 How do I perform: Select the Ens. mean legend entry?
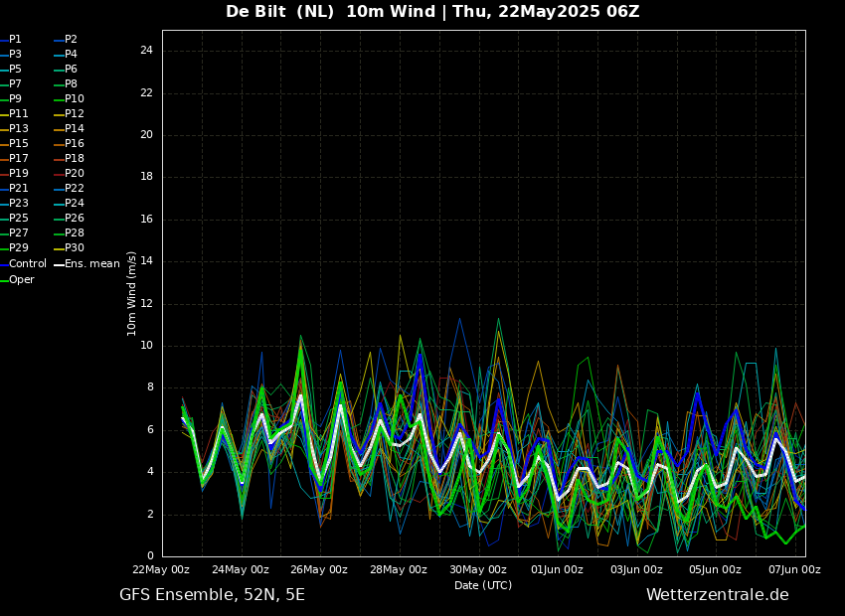pyautogui.click(x=91, y=264)
